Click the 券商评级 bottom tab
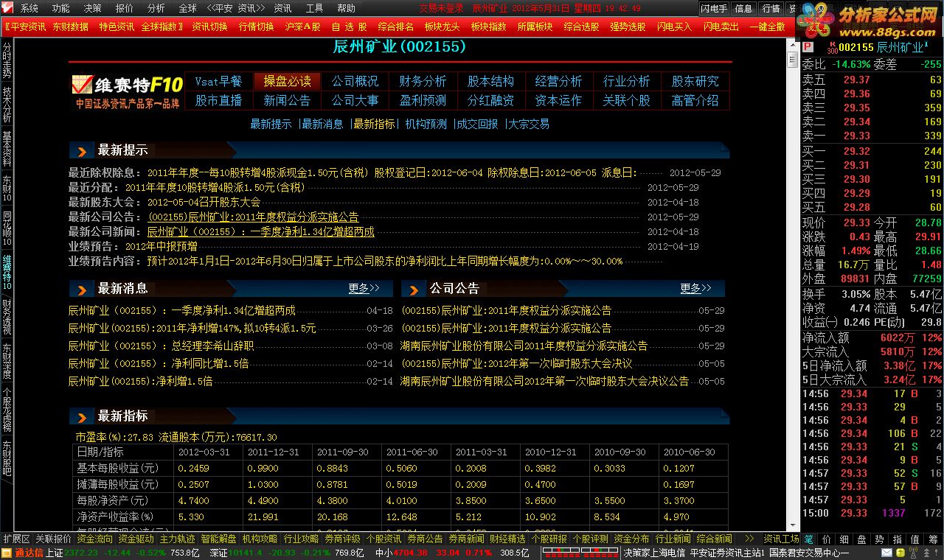This screenshot has height=560, width=944. point(342,539)
